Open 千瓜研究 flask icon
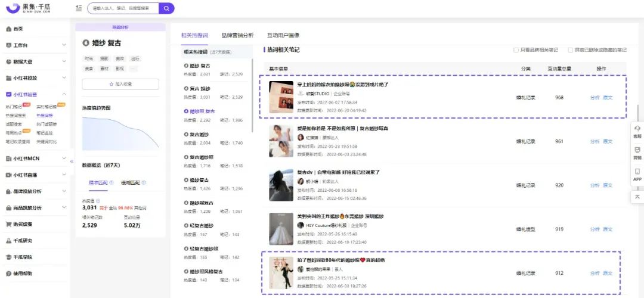 [x=8, y=241]
